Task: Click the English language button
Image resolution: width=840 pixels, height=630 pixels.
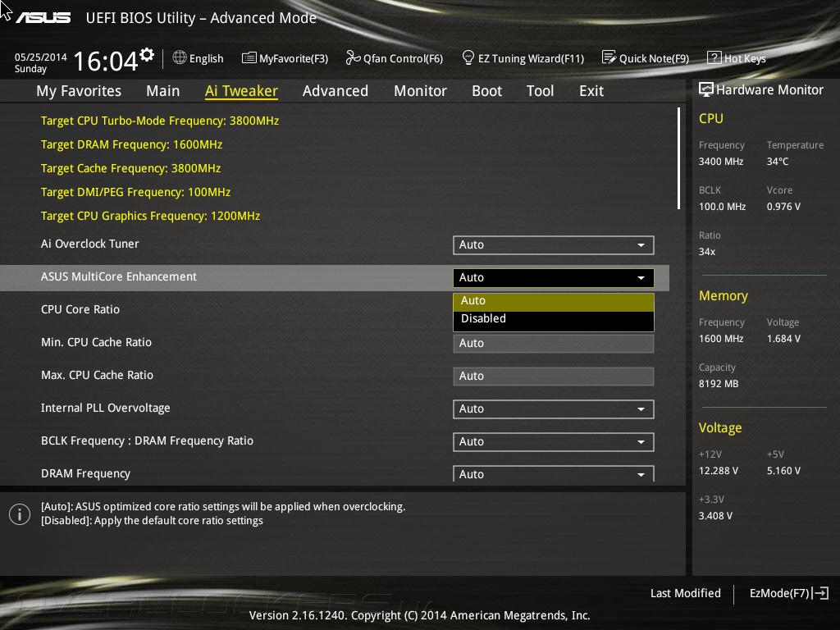Action: [x=198, y=58]
